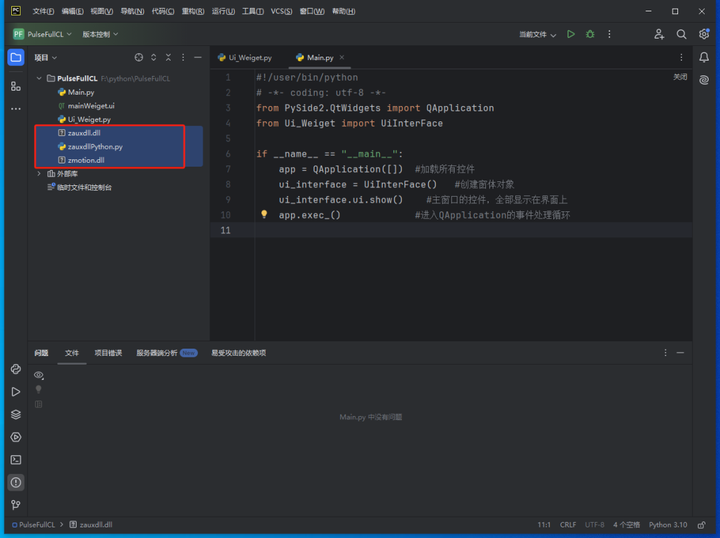This screenshot has height=538, width=720.
Task: Open the version control dropdown
Action: (x=100, y=34)
